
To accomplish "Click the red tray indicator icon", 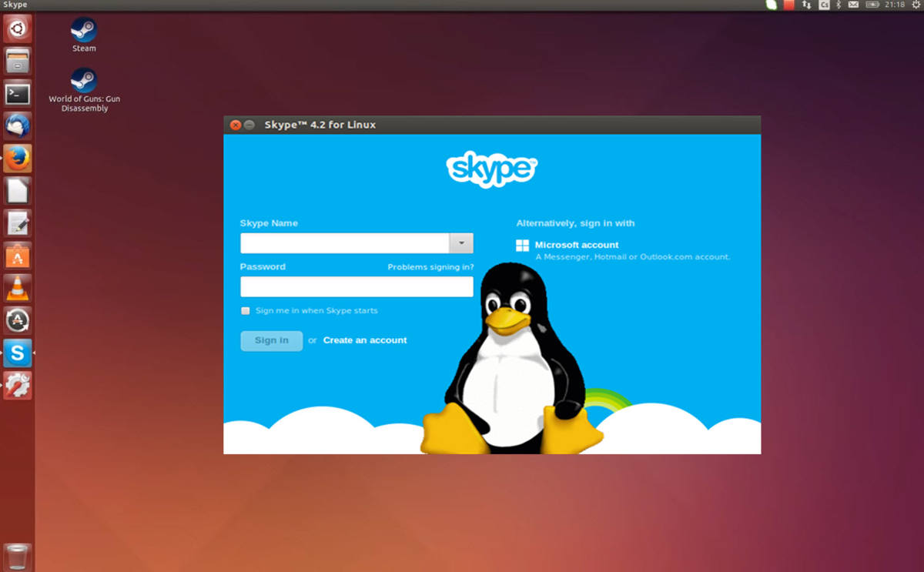I will click(x=788, y=5).
